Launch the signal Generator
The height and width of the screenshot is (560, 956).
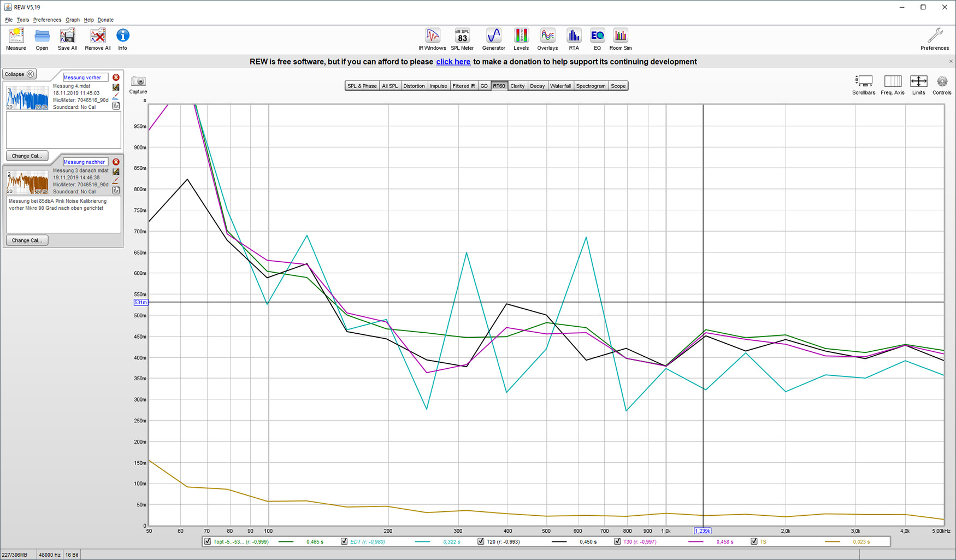click(x=493, y=36)
